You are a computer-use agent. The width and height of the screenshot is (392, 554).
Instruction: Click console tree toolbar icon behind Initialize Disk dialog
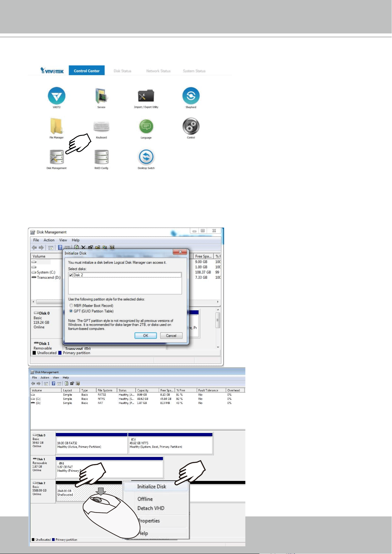click(x=51, y=247)
